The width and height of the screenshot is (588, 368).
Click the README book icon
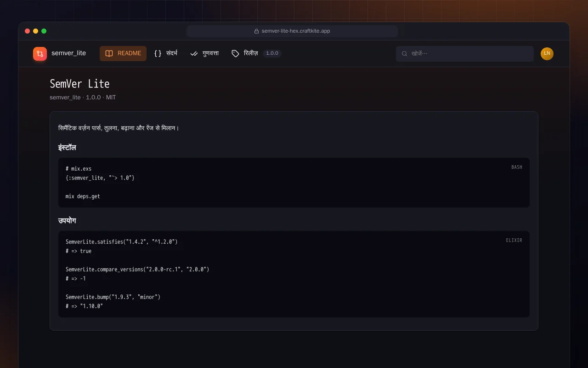(109, 53)
